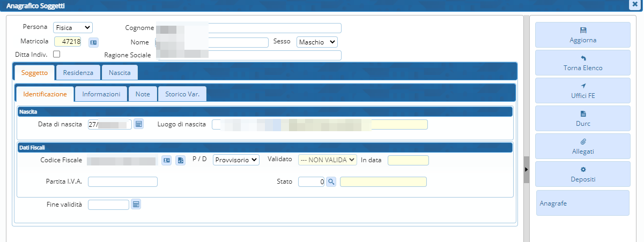Click the card icon next to Matricola
The height and width of the screenshot is (242, 644).
point(93,42)
